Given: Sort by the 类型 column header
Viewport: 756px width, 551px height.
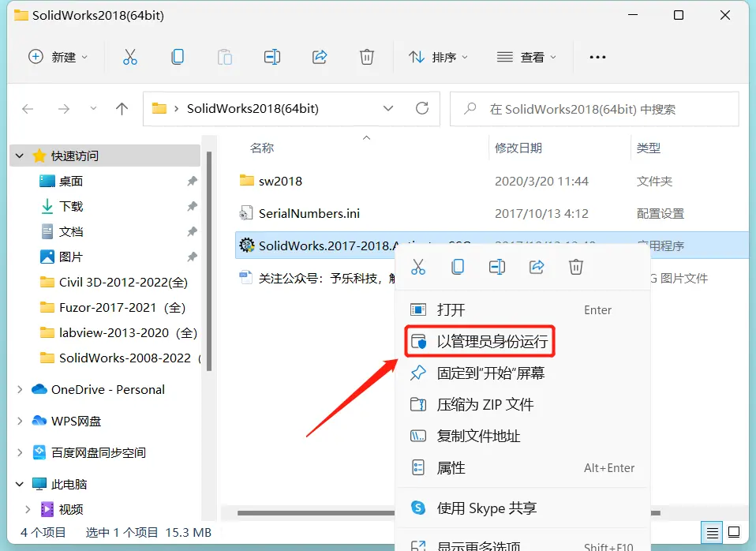Looking at the screenshot, I should click(x=648, y=148).
